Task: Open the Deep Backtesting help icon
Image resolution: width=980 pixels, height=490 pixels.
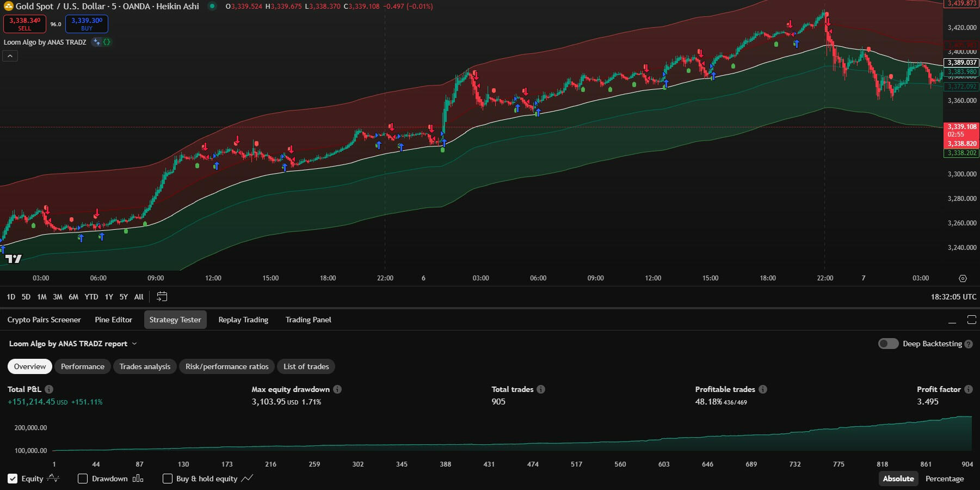Action: point(969,344)
